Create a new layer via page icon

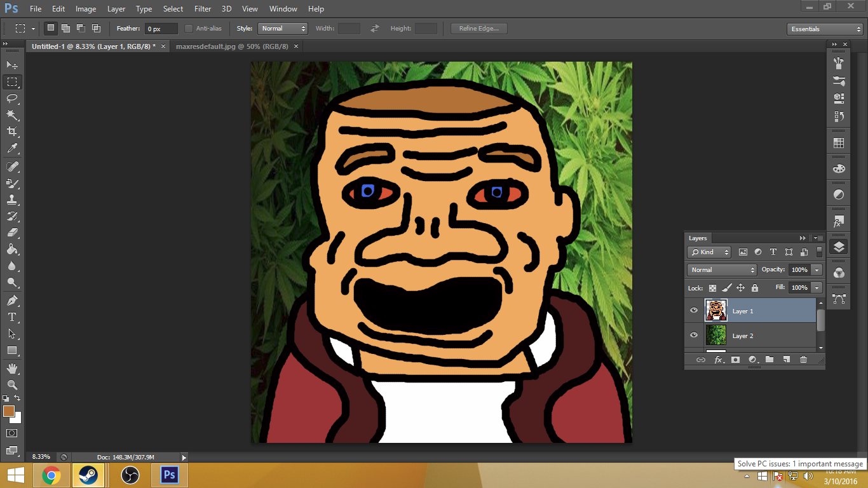786,360
